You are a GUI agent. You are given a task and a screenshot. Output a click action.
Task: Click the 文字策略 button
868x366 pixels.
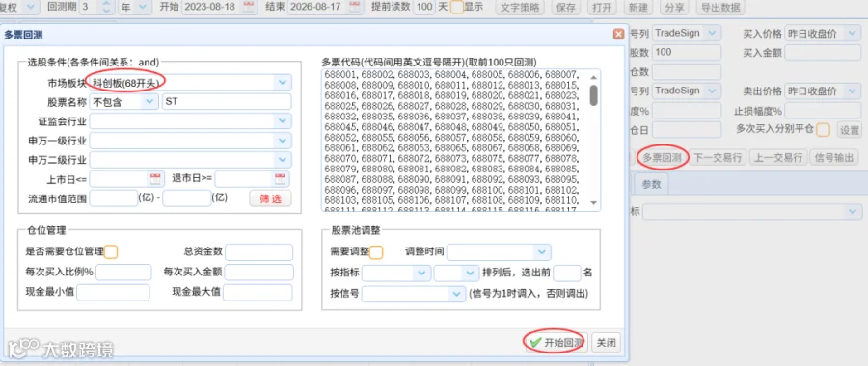(521, 7)
